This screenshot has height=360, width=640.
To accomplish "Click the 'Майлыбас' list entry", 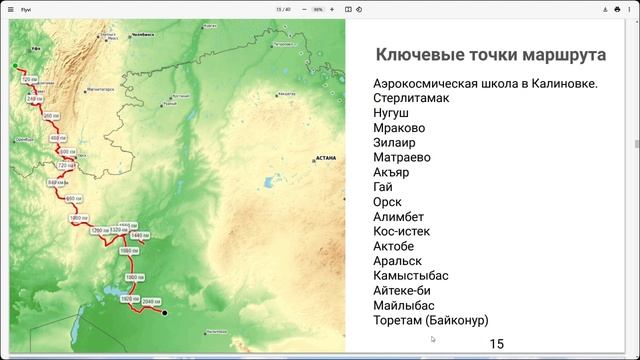I will 404,305.
